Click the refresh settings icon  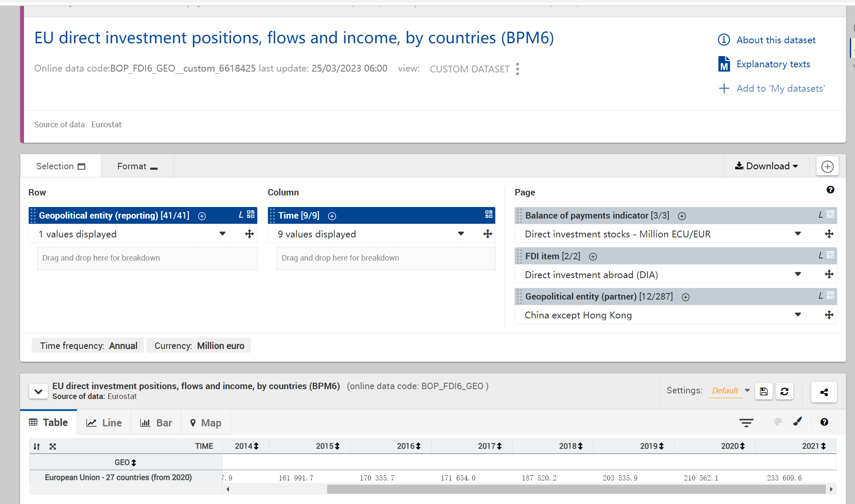pos(784,391)
